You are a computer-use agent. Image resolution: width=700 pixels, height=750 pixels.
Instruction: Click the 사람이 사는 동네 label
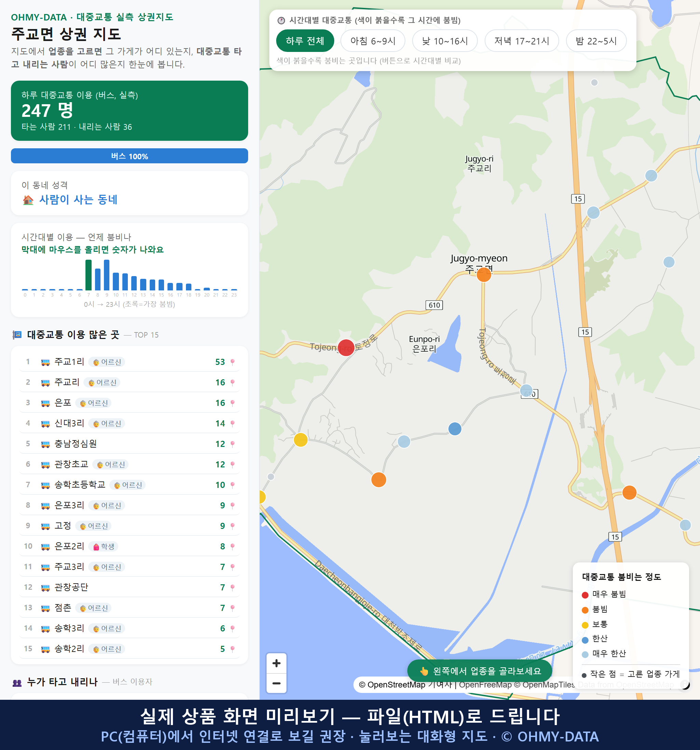point(79,200)
